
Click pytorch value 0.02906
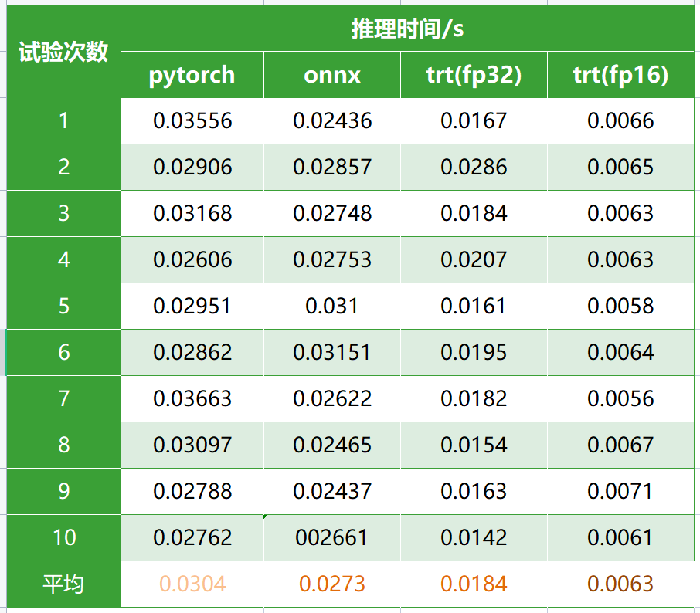pos(192,168)
